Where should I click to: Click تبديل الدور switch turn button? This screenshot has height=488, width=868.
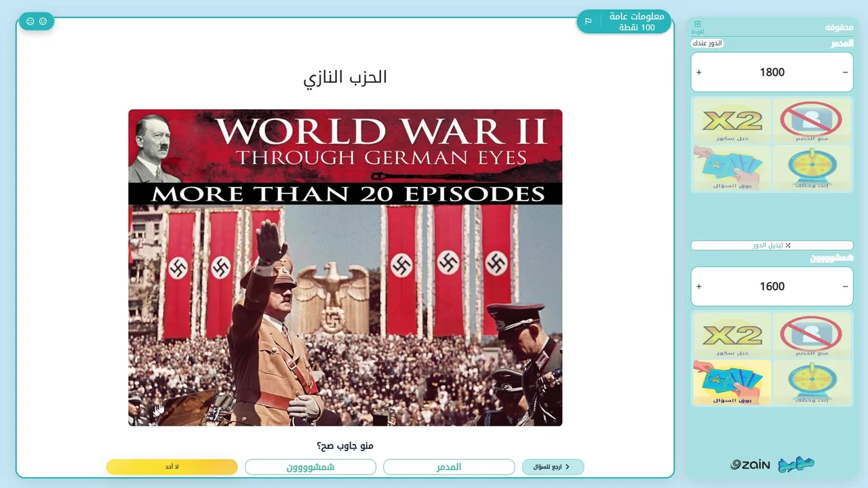[772, 245]
